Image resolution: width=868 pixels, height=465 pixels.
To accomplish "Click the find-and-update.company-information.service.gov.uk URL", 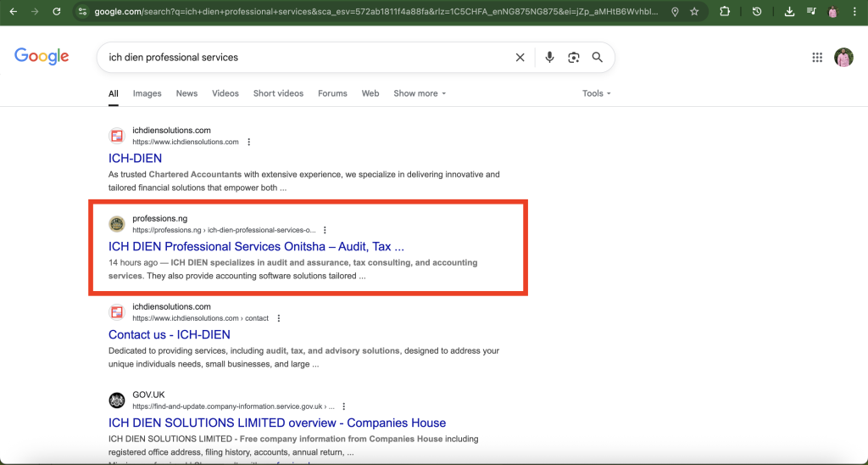I will click(233, 406).
